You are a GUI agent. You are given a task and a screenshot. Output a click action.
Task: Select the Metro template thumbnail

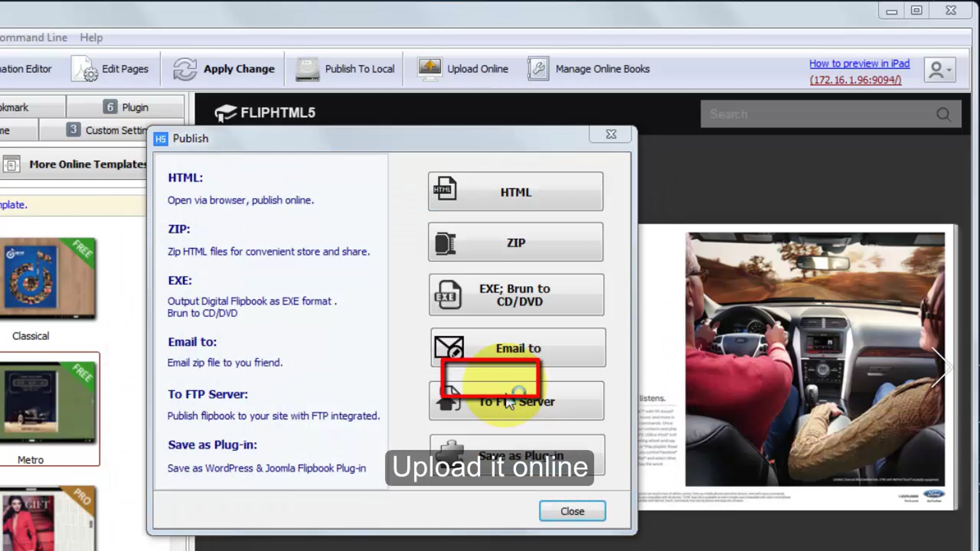tap(48, 402)
